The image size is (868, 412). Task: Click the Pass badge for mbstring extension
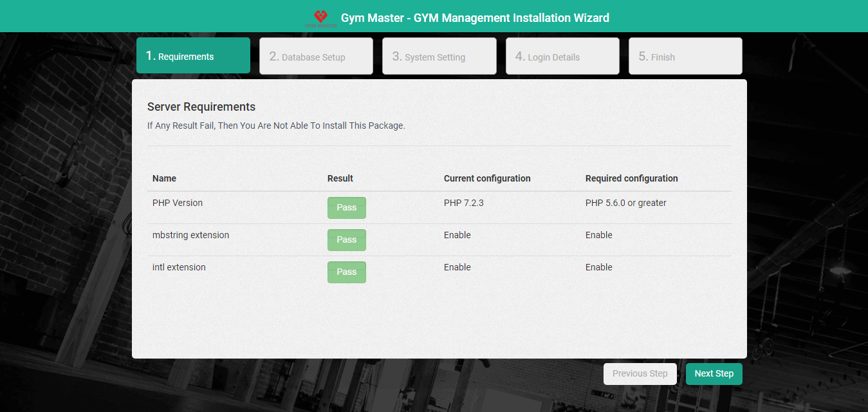click(346, 240)
